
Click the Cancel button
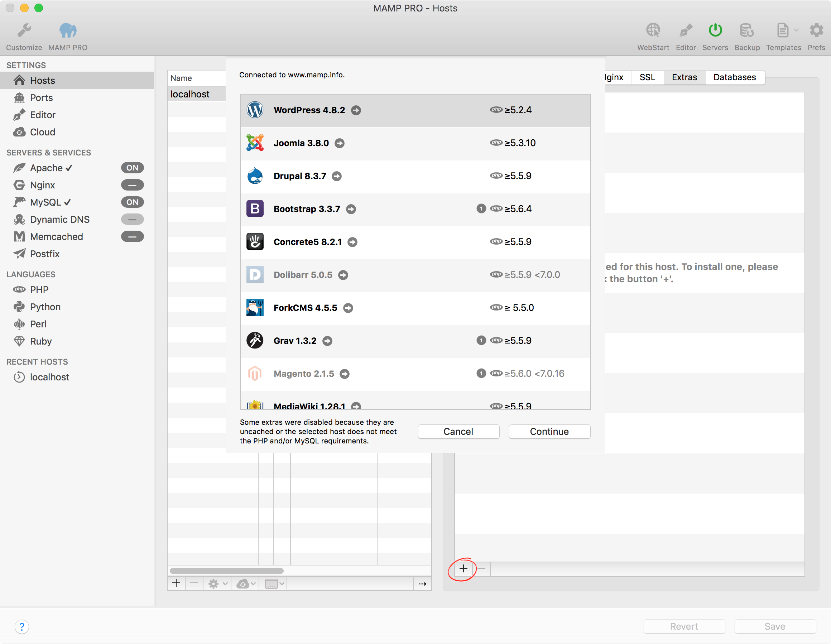click(458, 431)
